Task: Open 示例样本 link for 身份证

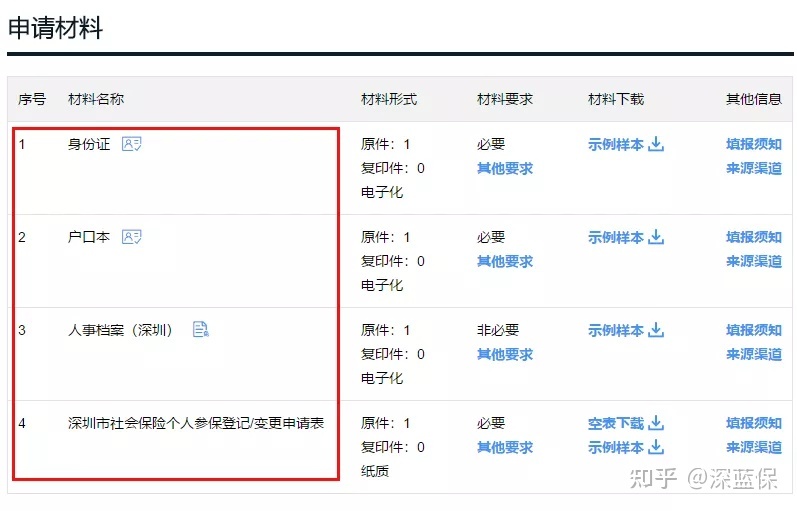Action: click(x=616, y=144)
